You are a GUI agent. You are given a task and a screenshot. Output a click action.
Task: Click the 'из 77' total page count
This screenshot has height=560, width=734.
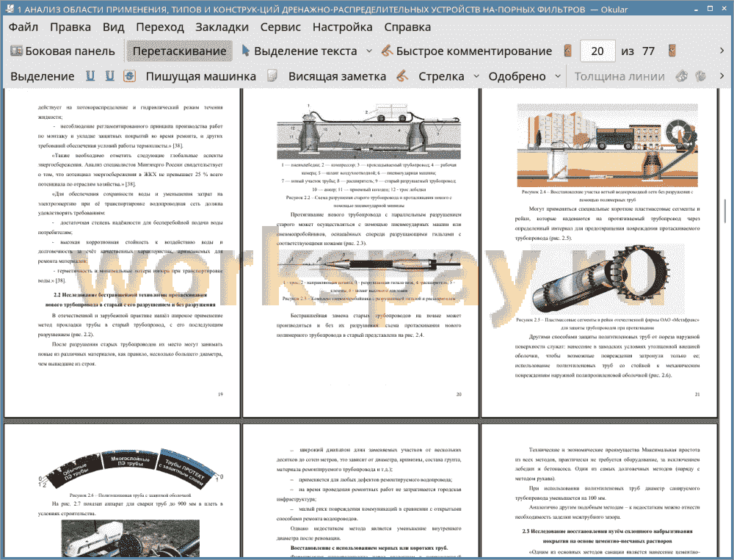pos(638,51)
